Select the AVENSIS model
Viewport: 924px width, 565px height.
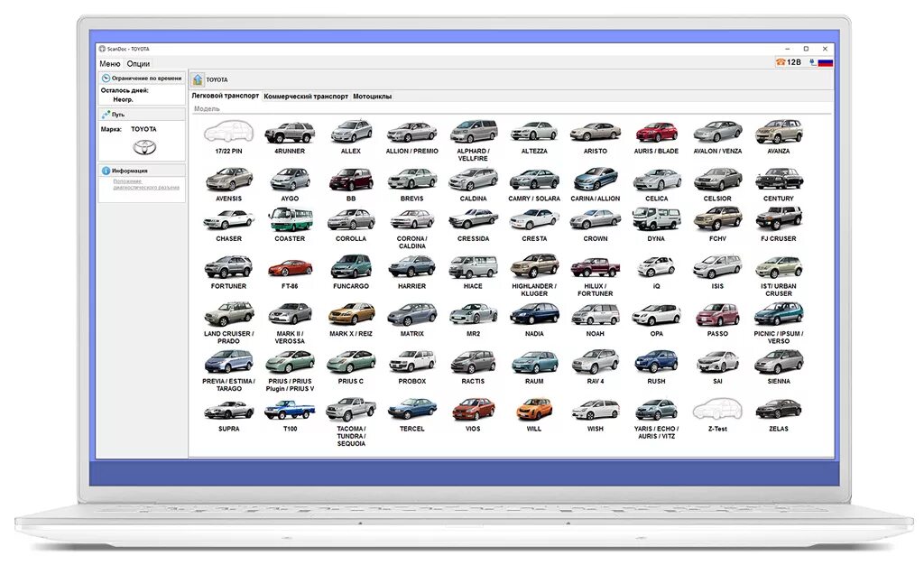pos(228,184)
